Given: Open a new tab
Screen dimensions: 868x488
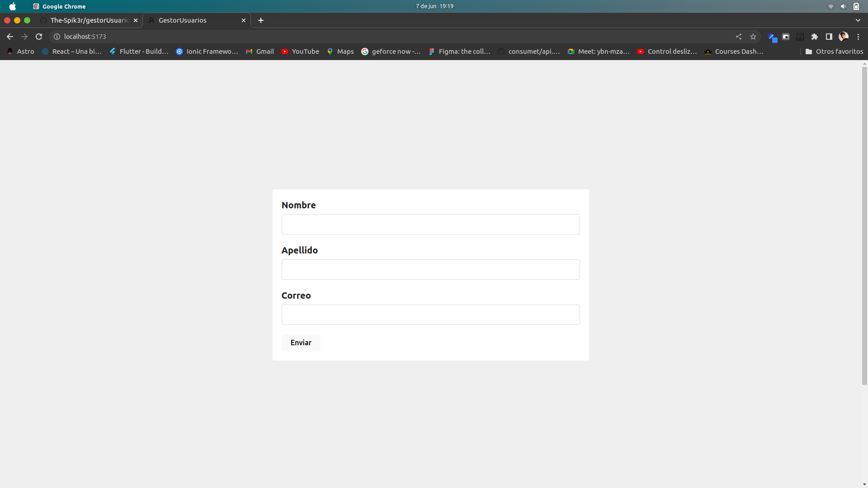Looking at the screenshot, I should pyautogui.click(x=261, y=20).
